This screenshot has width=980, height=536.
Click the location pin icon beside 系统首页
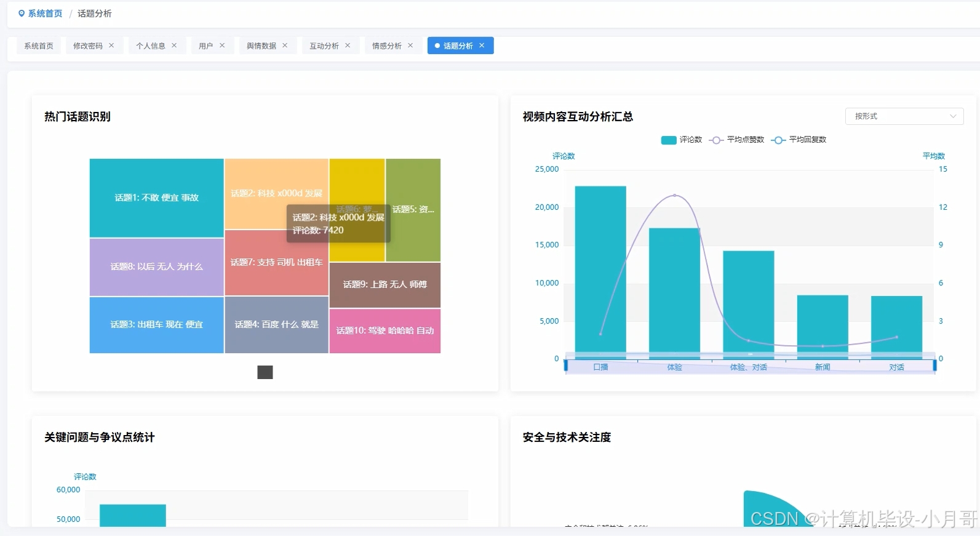pos(22,14)
